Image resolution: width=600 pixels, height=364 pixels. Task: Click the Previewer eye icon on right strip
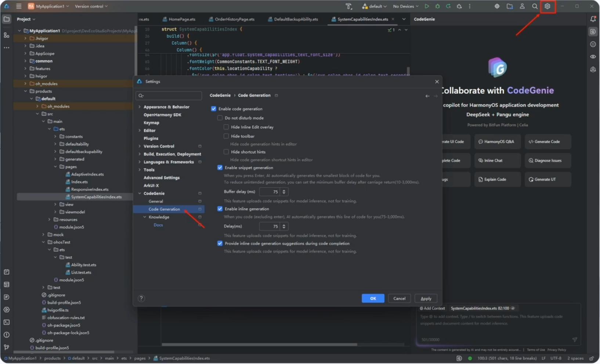(x=593, y=57)
